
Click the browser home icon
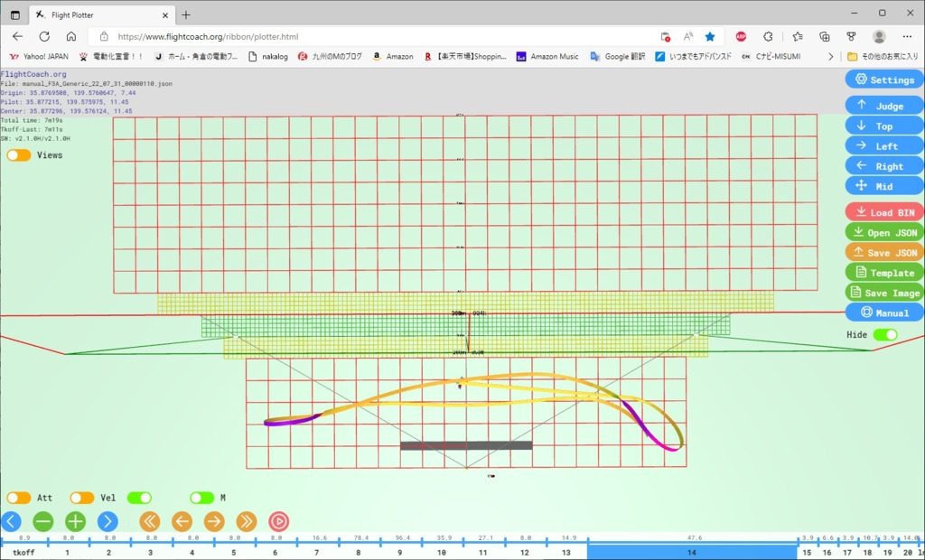coord(70,37)
